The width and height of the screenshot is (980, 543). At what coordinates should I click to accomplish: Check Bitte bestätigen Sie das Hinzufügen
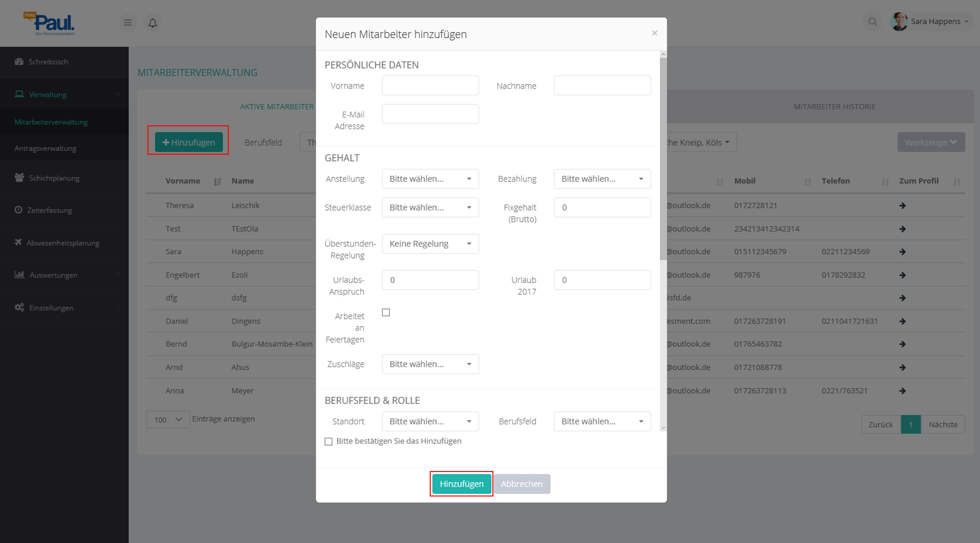point(328,442)
